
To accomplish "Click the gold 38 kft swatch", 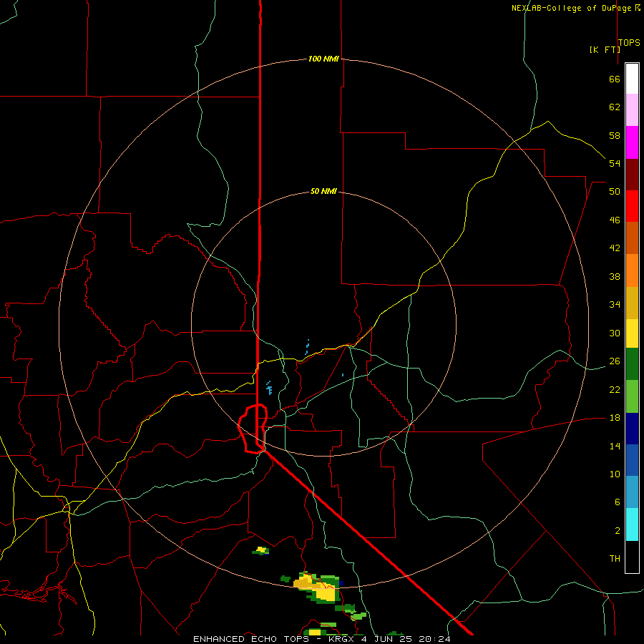I will point(632,303).
